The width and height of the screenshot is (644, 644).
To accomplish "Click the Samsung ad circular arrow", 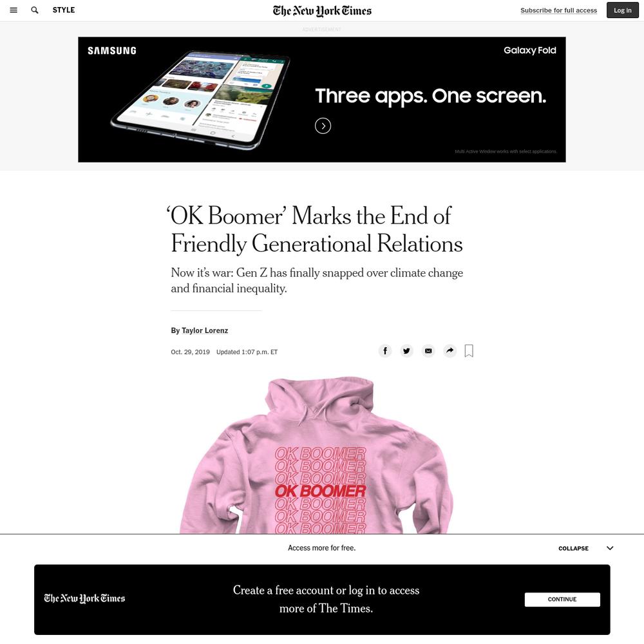I will tap(323, 126).
